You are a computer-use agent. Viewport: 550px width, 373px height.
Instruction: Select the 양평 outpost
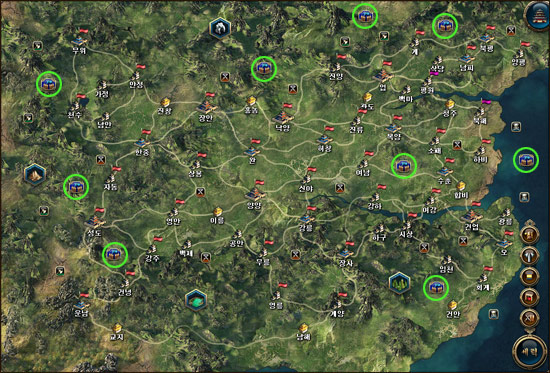519,54
